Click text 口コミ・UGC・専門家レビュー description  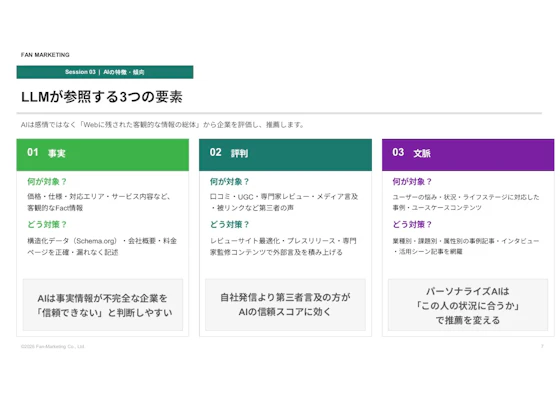click(284, 202)
